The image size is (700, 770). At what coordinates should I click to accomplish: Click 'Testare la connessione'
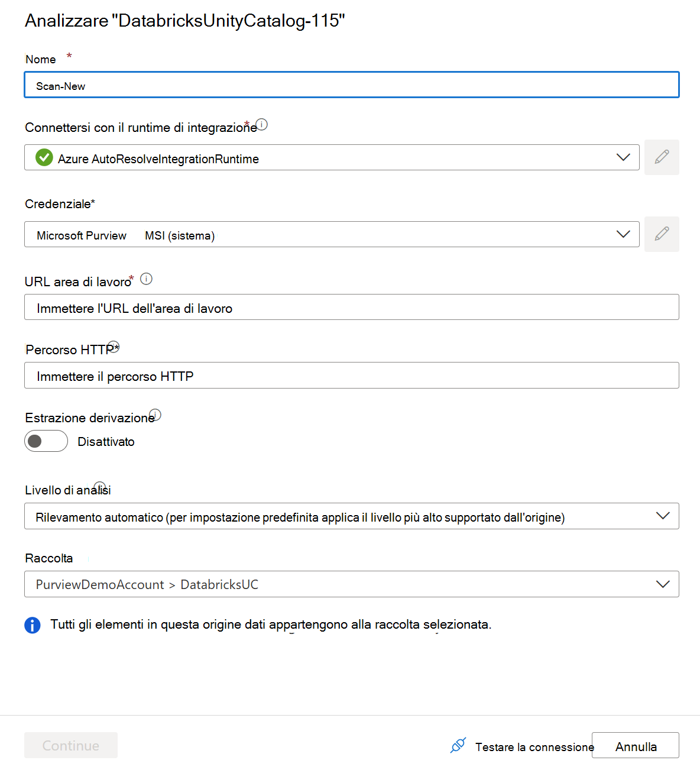(x=534, y=746)
